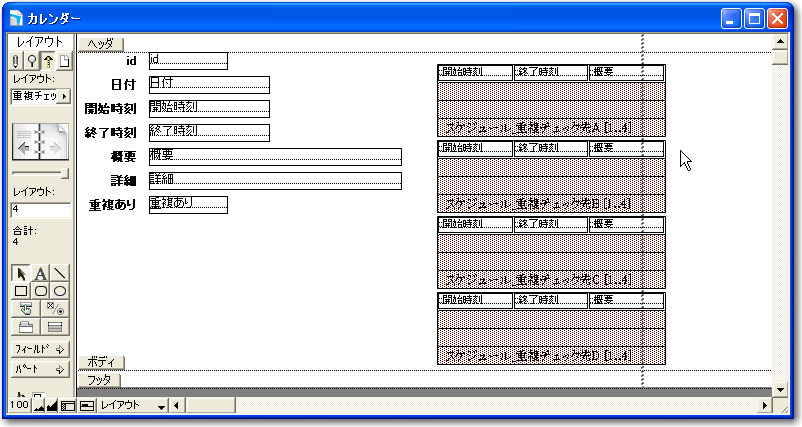Open the 重複チェッ layout pop-up menu
The image size is (802, 427).
tap(40, 96)
